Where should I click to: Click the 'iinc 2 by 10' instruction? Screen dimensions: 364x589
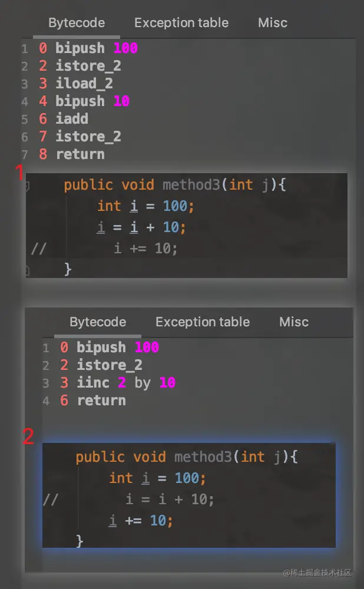(118, 383)
